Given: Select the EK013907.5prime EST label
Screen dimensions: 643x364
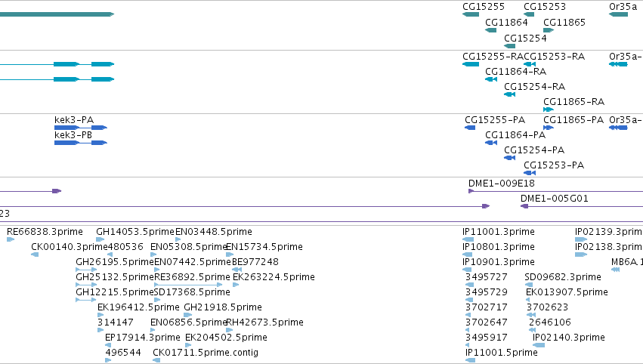Looking at the screenshot, I should [x=567, y=292].
